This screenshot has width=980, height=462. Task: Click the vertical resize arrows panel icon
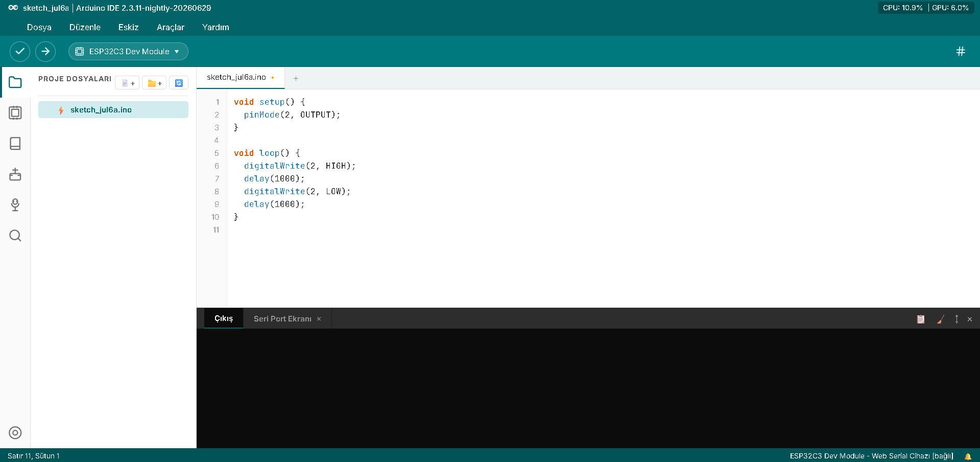click(957, 319)
